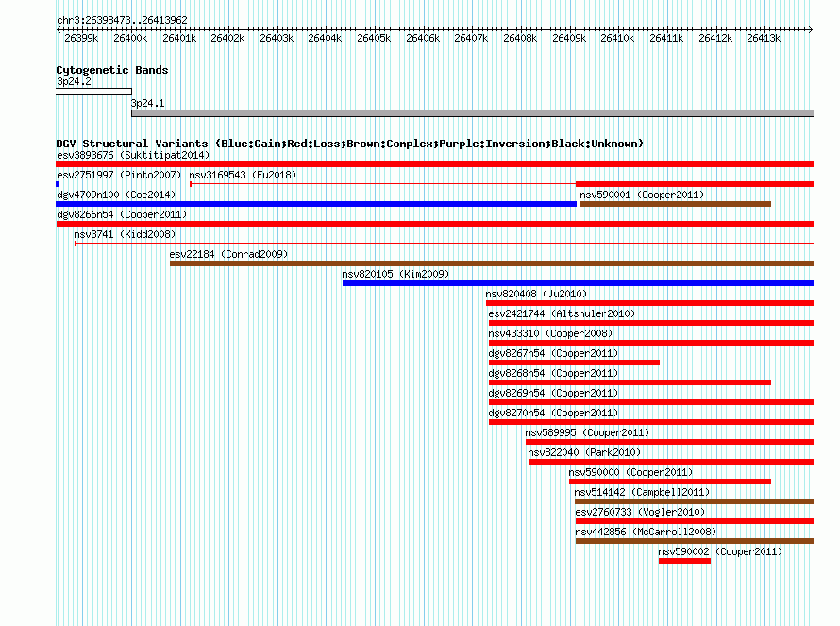Select the brown esv22184 bar
The width and height of the screenshot is (840, 626).
pos(492,263)
